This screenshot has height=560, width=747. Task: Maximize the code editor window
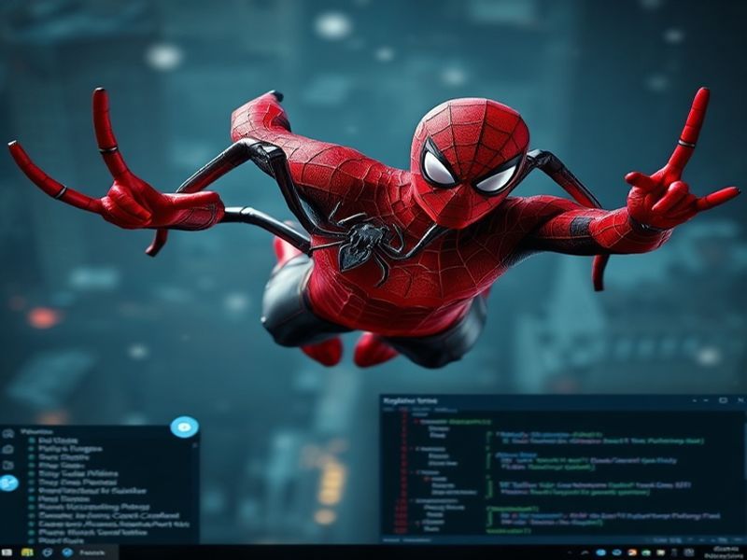tap(723, 400)
